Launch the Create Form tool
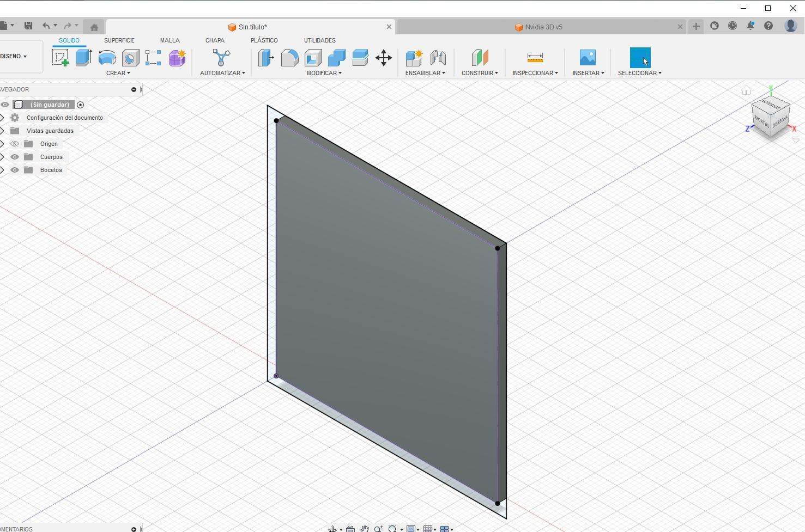Screen dimensions: 805x532 pos(177,58)
